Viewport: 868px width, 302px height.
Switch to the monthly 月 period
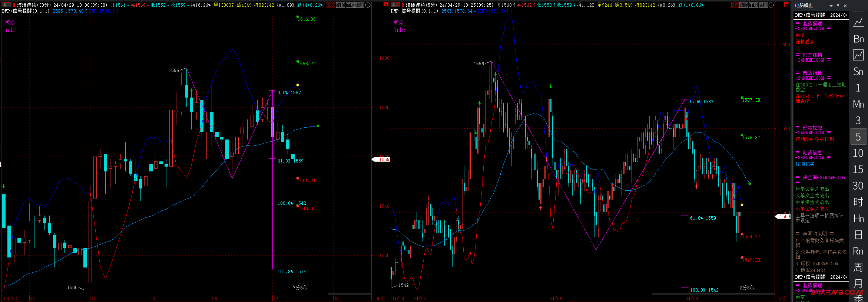coord(858,284)
